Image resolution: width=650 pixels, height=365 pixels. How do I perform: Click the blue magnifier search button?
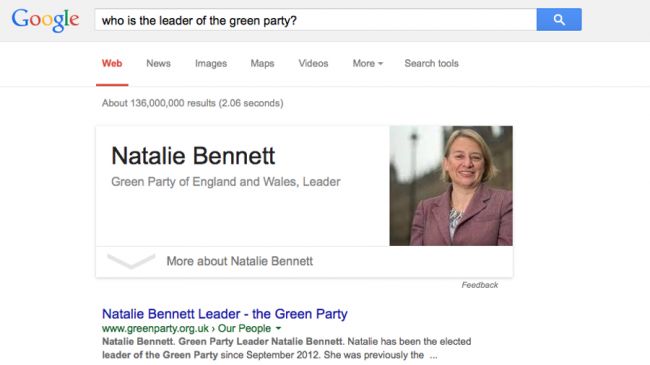pos(559,19)
